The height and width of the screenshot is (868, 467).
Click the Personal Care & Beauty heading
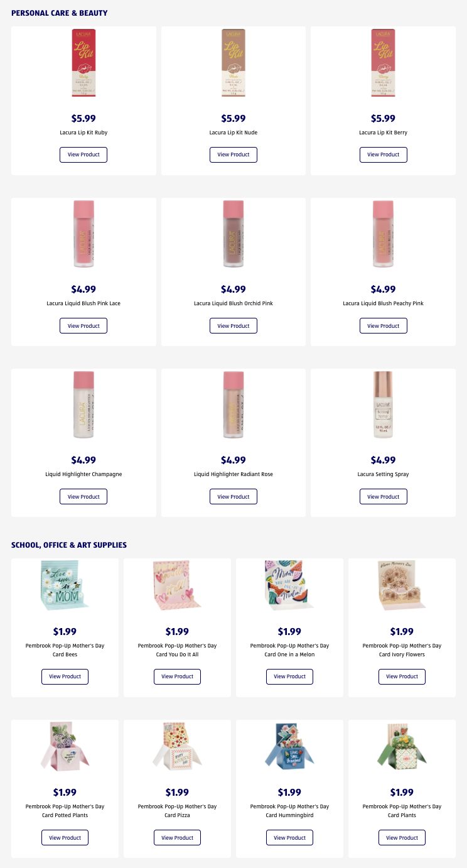pos(60,13)
